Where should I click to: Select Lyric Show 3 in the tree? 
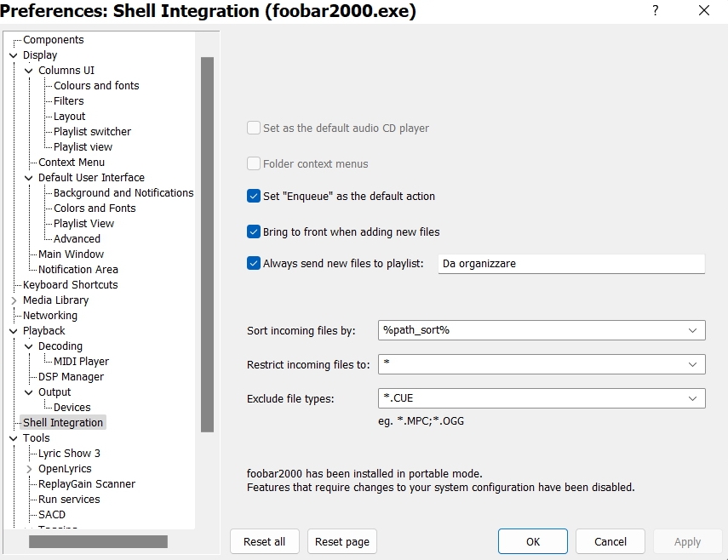point(69,454)
